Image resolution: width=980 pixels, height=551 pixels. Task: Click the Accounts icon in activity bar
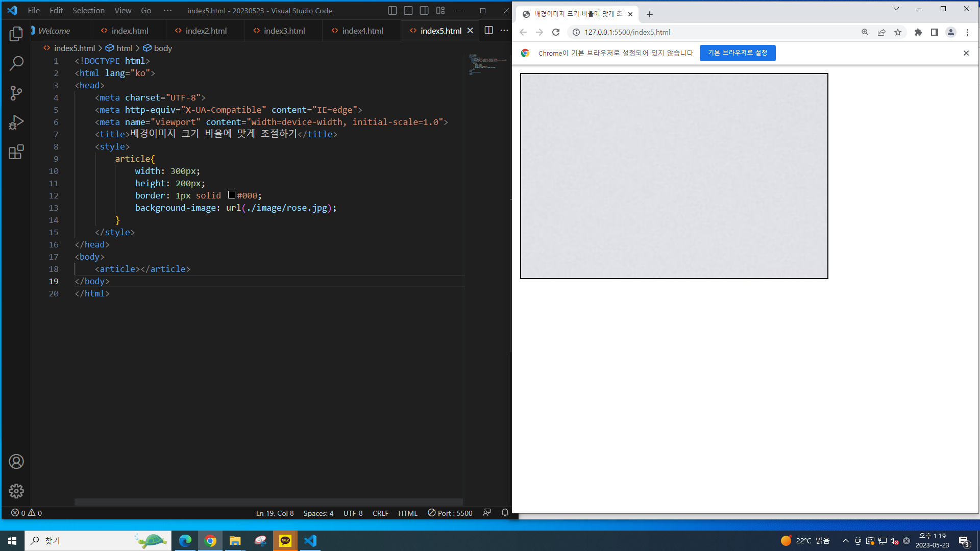[16, 462]
